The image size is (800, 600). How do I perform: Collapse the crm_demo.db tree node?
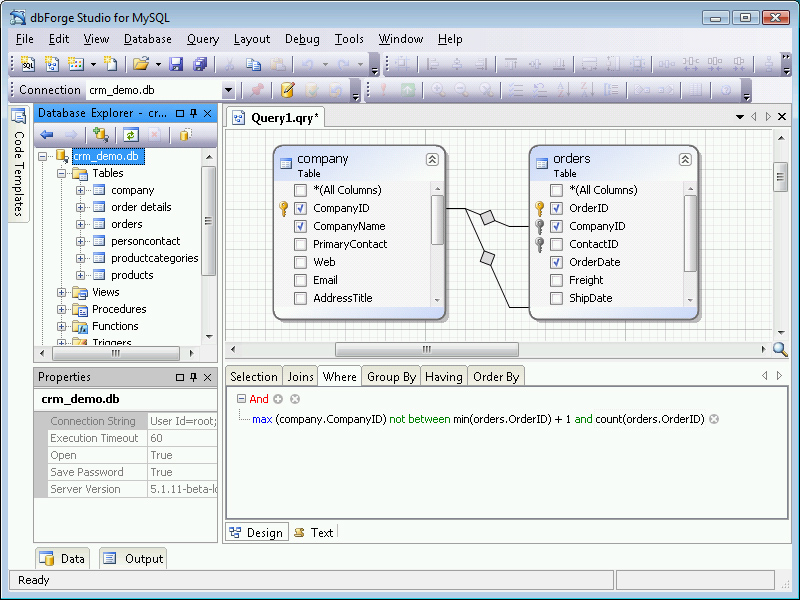click(x=43, y=156)
